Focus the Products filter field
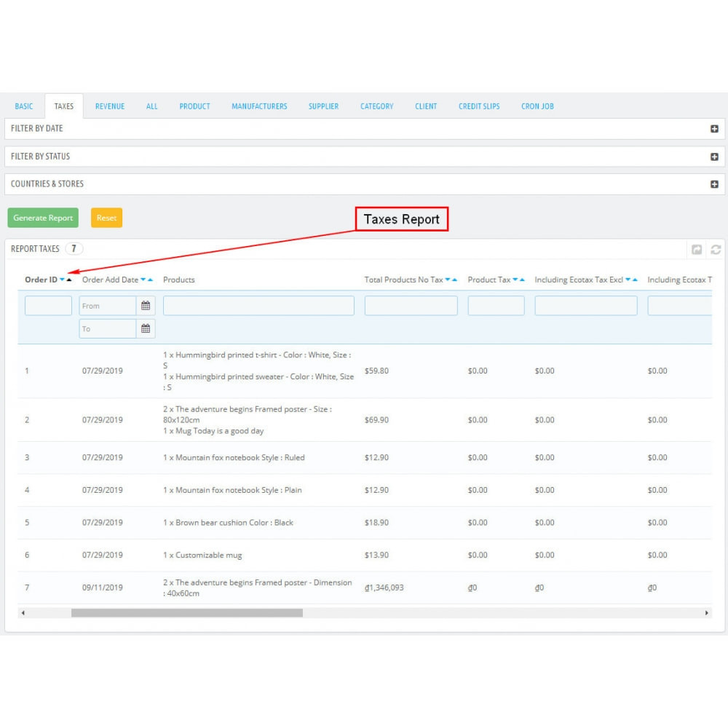Screen dimensions: 728x728 (258, 306)
